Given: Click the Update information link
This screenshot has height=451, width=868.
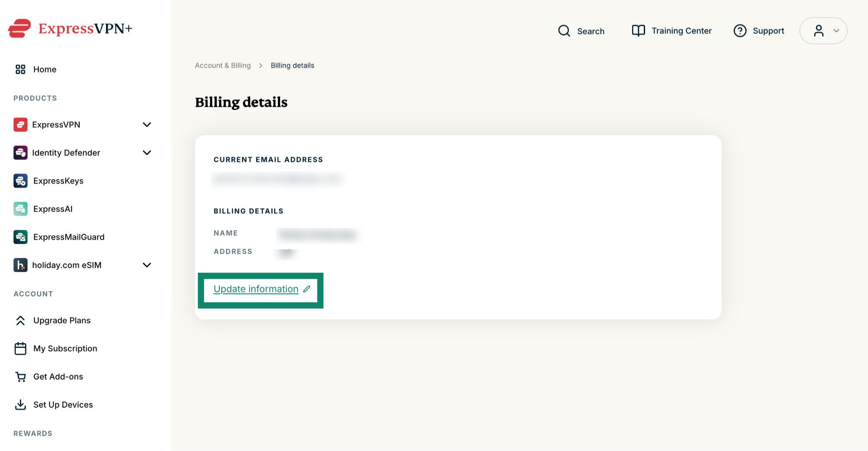Looking at the screenshot, I should 256,289.
